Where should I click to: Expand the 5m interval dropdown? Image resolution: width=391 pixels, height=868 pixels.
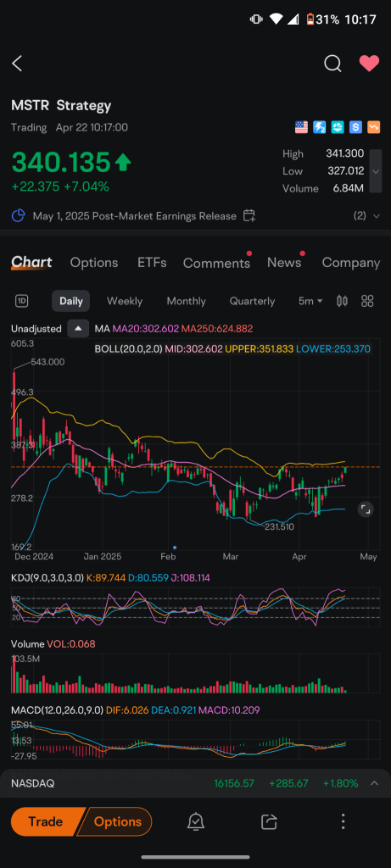[310, 301]
